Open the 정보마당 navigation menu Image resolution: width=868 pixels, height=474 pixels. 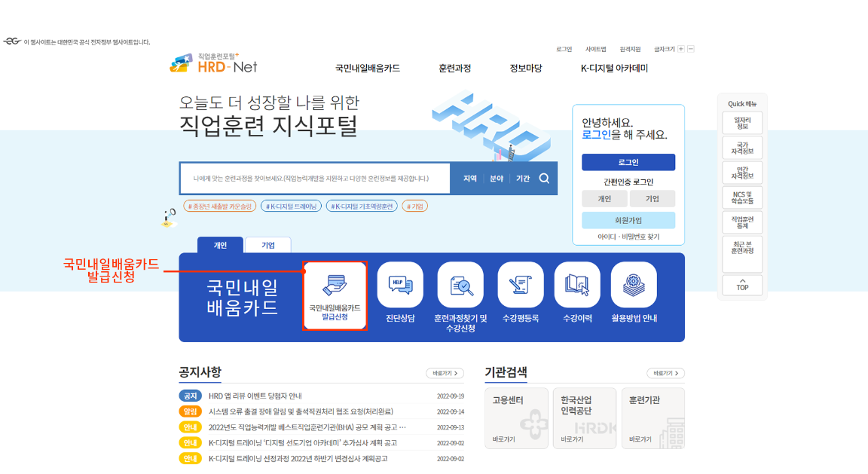524,67
